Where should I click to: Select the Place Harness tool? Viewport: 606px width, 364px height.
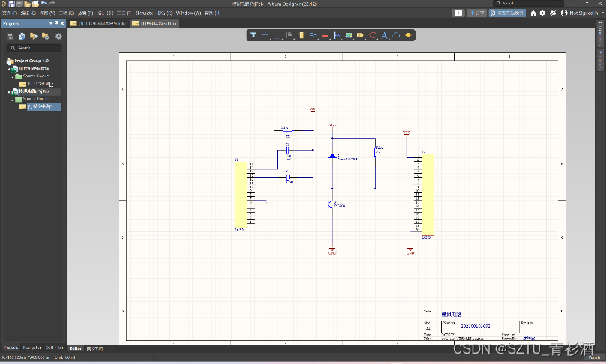337,35
